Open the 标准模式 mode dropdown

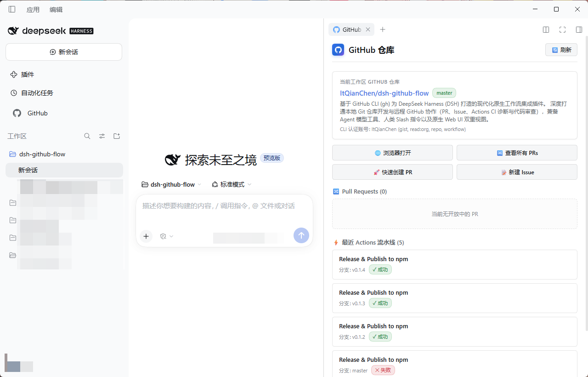click(232, 184)
